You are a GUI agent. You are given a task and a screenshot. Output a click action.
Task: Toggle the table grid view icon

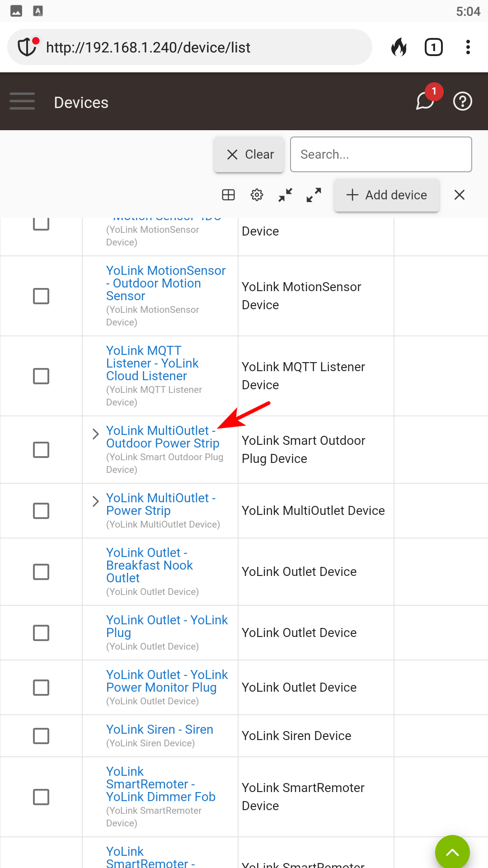pos(229,195)
